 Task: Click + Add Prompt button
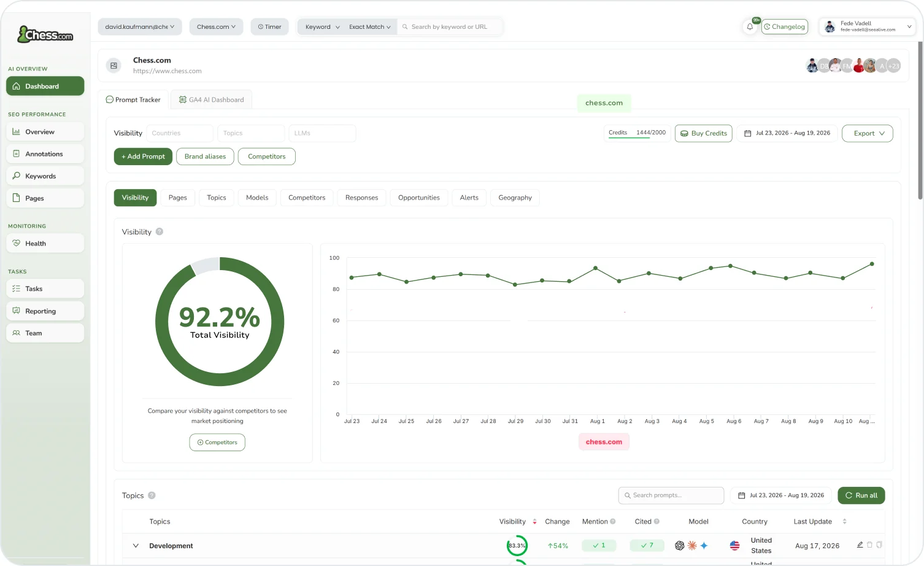(143, 157)
